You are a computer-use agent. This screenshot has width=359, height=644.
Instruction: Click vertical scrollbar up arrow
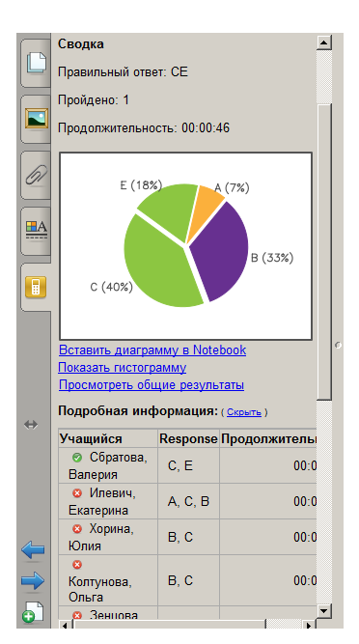324,42
